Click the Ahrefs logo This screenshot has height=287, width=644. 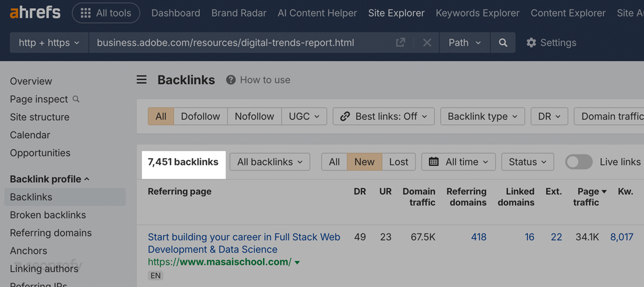click(35, 13)
